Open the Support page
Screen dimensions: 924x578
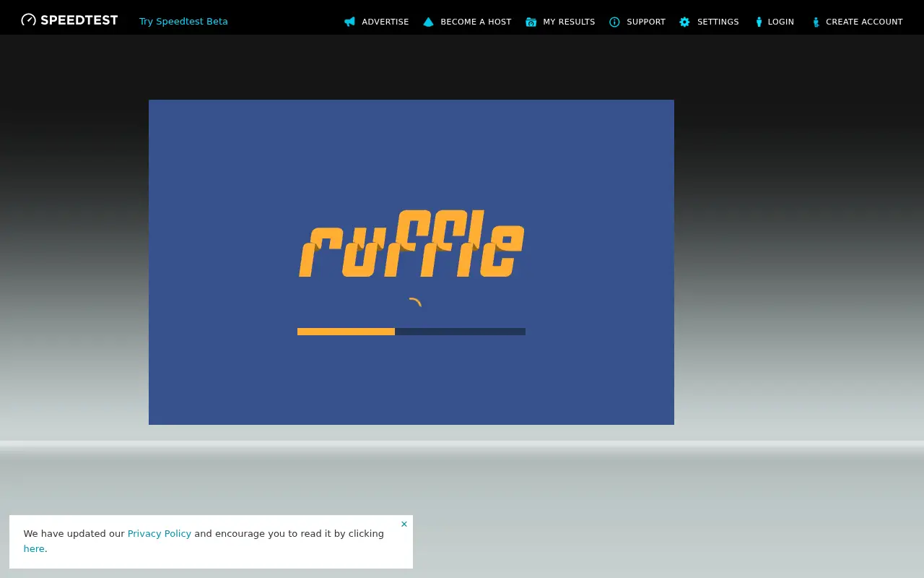tap(646, 22)
